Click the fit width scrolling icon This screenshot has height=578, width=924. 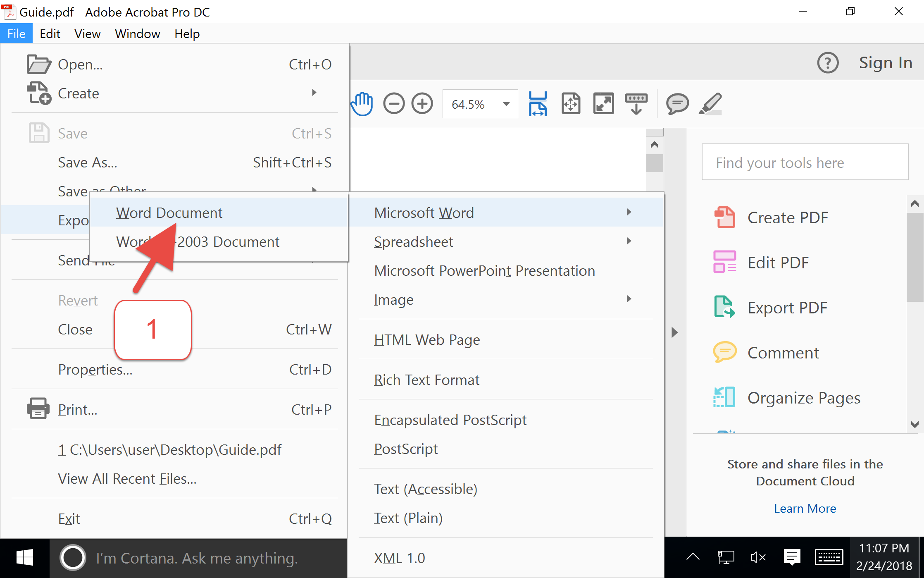538,104
